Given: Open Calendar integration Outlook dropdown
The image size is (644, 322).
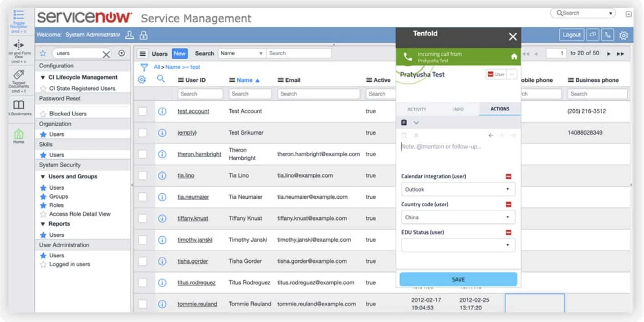Looking at the screenshot, I should pyautogui.click(x=458, y=189).
